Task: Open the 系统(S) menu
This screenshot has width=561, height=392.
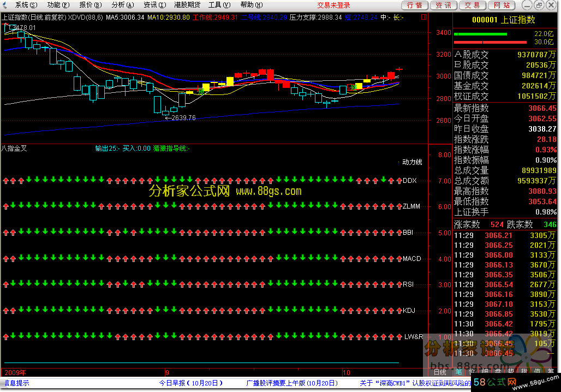Action: tap(26, 5)
